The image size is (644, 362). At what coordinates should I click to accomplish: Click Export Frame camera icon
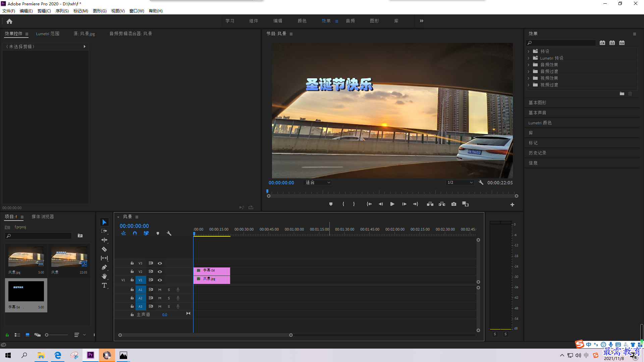(454, 204)
